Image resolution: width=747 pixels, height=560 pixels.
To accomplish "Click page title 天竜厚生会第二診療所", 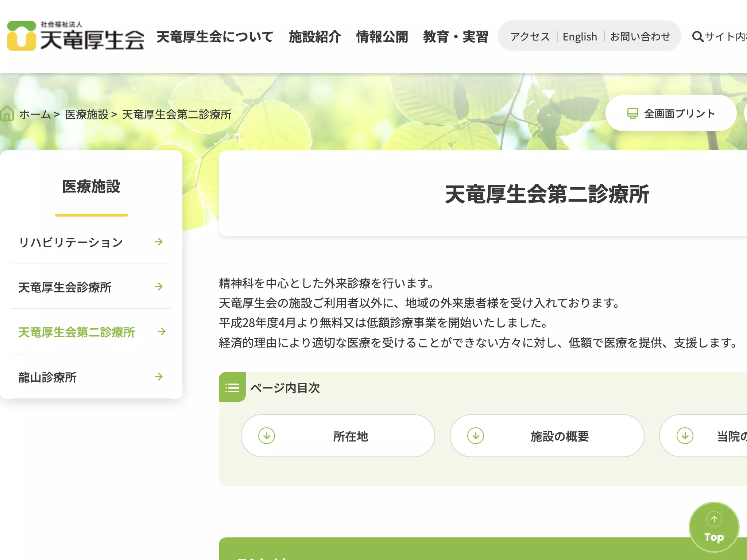I will [x=547, y=194].
